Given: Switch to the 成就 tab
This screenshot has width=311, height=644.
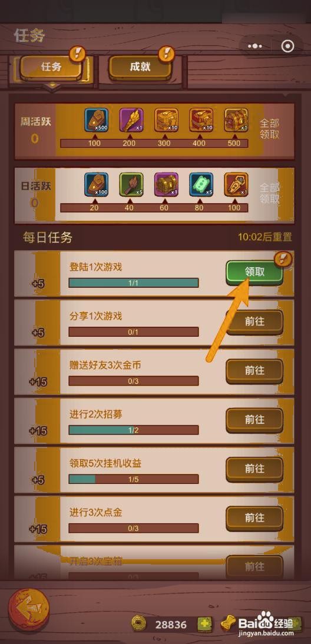Looking at the screenshot, I should (x=140, y=67).
